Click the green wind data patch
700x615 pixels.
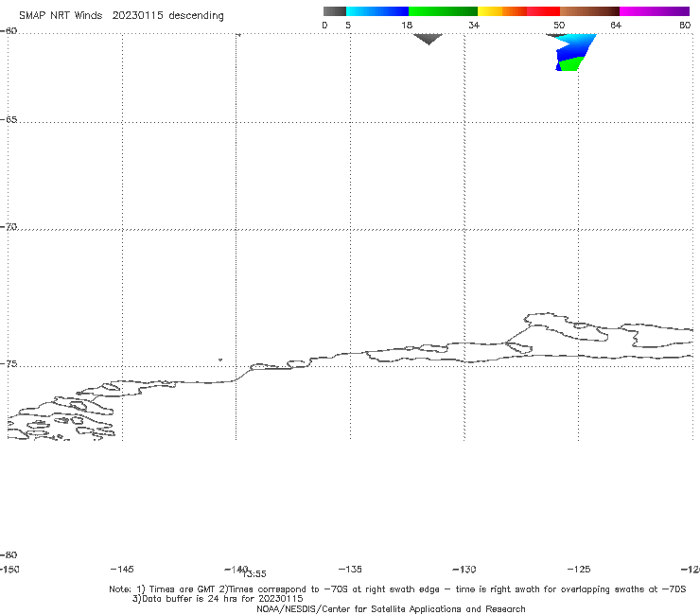[571, 64]
